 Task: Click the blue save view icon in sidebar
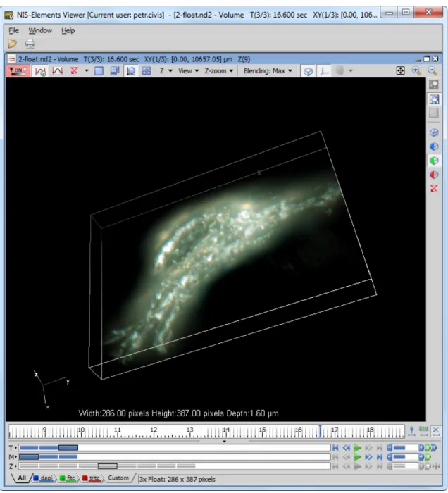[x=434, y=100]
